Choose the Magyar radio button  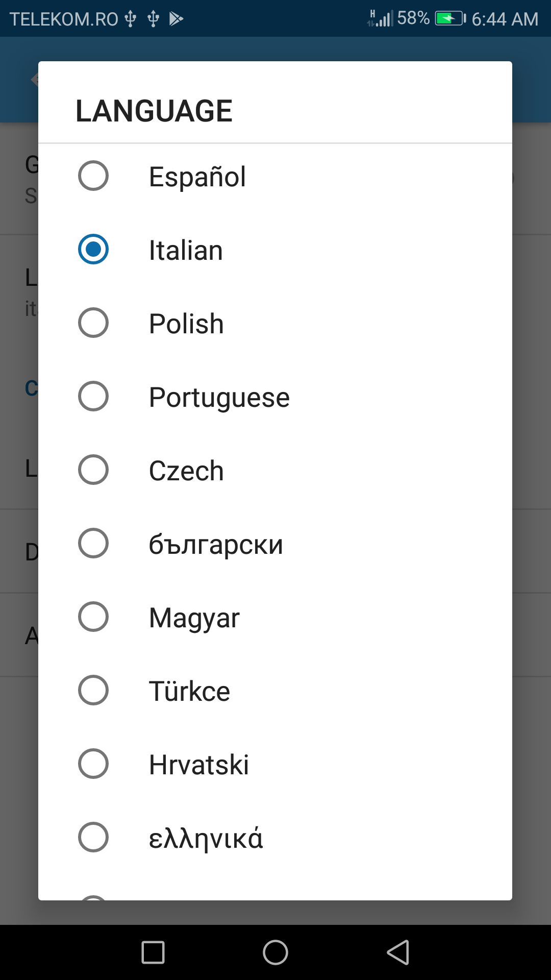click(x=93, y=617)
